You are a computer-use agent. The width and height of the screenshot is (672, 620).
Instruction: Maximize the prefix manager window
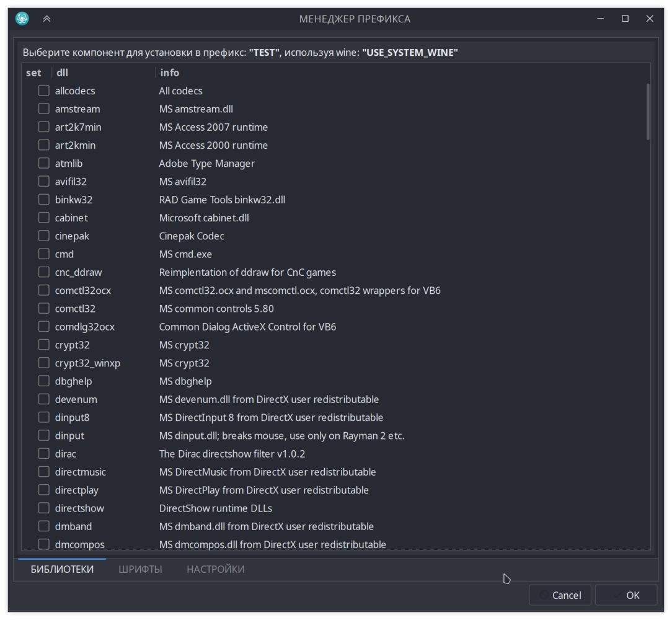(x=626, y=19)
